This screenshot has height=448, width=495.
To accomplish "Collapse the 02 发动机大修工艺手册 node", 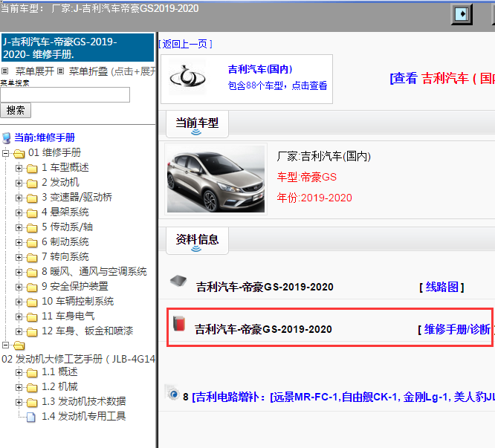I will click(5, 345).
